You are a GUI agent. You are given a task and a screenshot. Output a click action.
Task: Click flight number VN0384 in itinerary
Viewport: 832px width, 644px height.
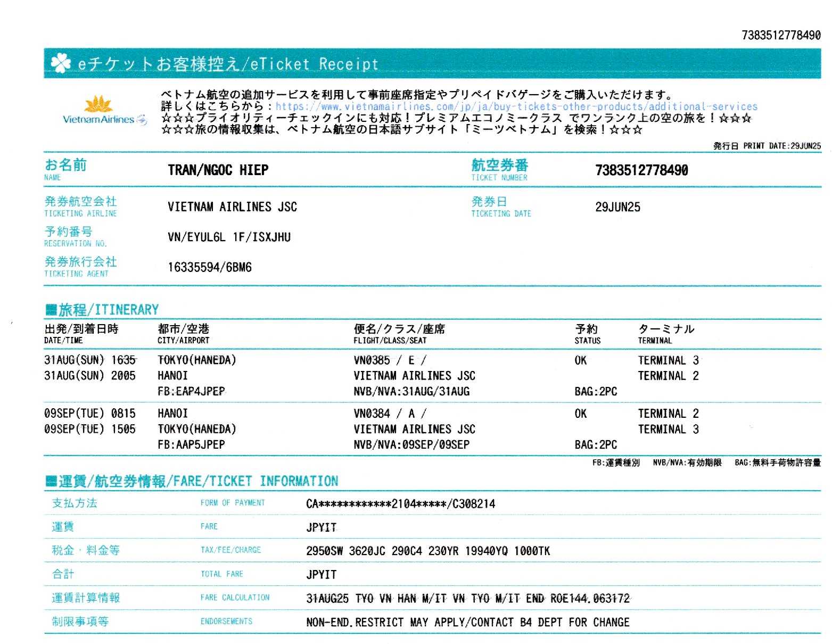(x=372, y=414)
